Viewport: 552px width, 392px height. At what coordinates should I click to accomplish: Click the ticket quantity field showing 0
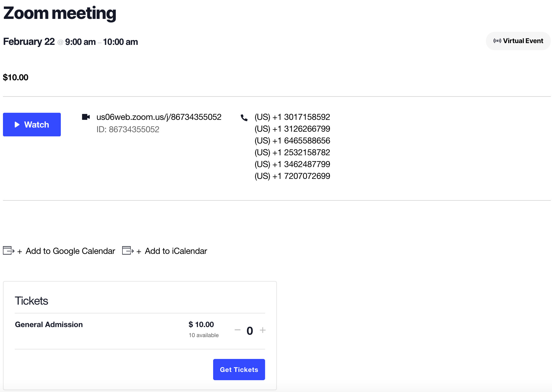[250, 331]
